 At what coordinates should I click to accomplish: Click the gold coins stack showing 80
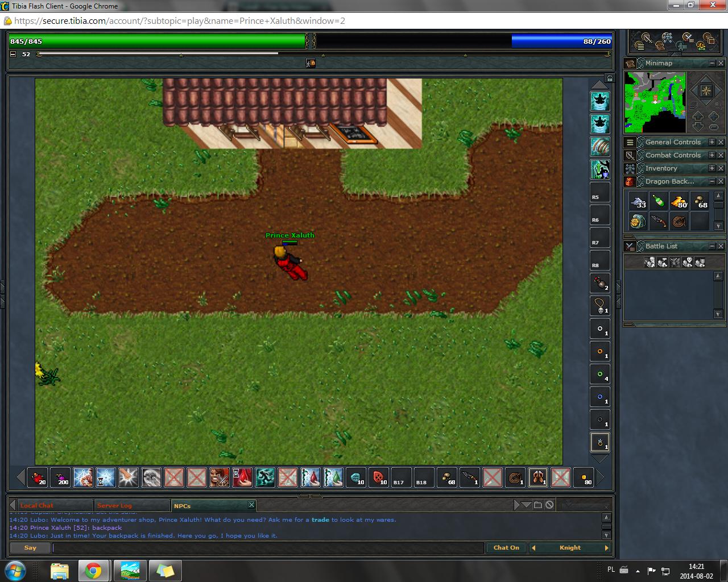tap(679, 201)
